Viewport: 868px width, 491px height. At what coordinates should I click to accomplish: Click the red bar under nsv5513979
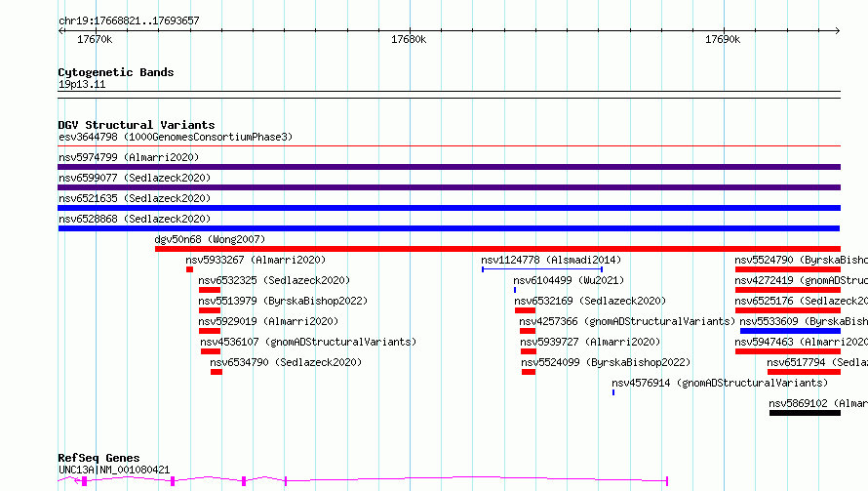[210, 310]
